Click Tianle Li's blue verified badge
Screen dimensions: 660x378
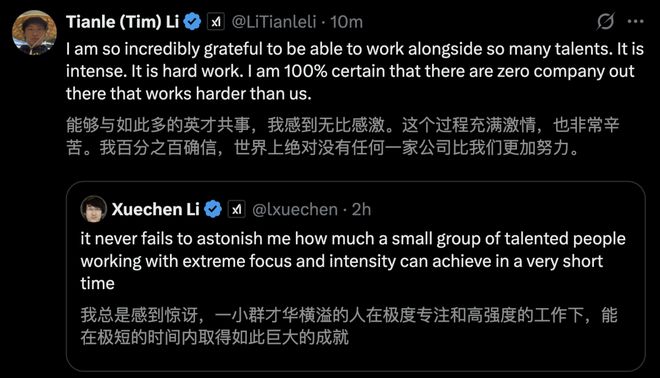pyautogui.click(x=193, y=22)
